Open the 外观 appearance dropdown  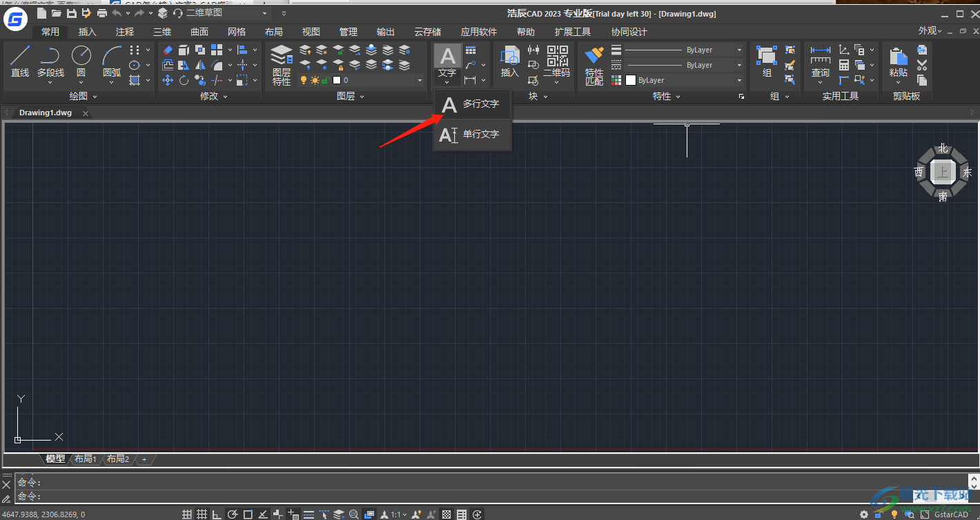click(x=930, y=31)
